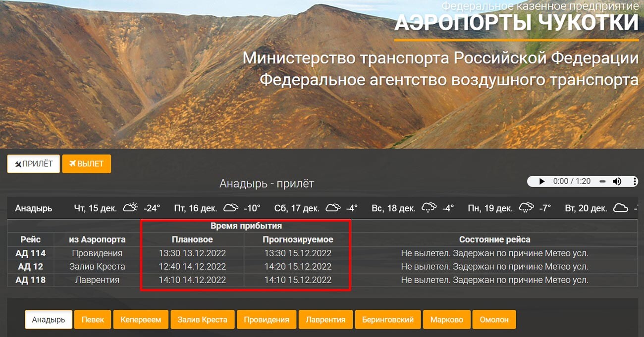Click the Залив Креста airport button
The image size is (644, 337).
(203, 319)
